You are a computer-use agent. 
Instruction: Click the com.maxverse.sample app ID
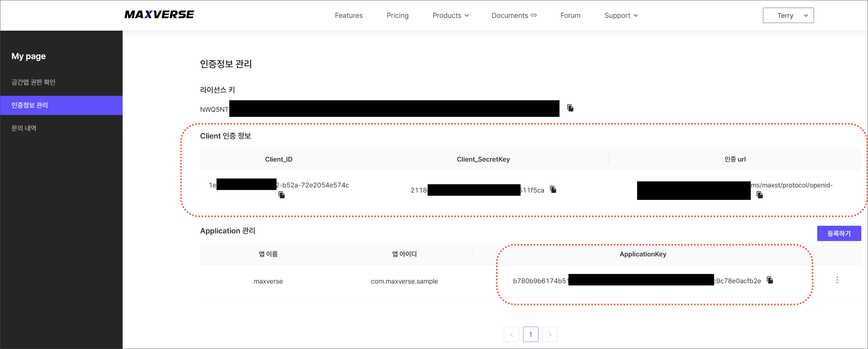[x=404, y=281]
